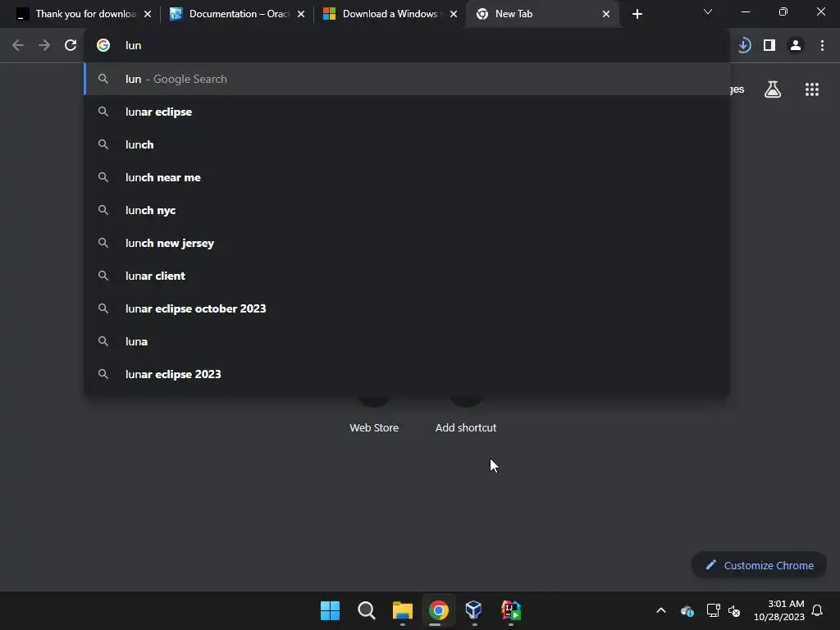This screenshot has height=630, width=840.
Task: Close the Documentation – Oracle tab
Action: [x=301, y=15]
